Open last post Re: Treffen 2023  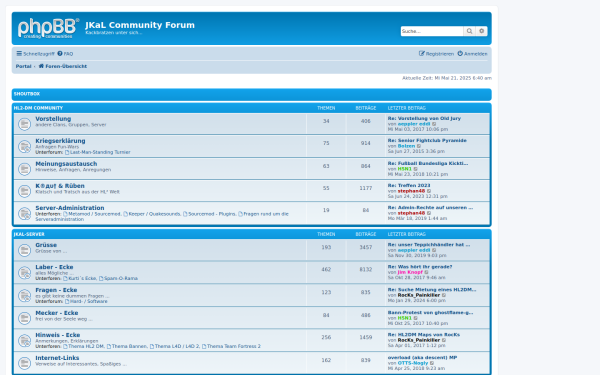pyautogui.click(x=409, y=186)
